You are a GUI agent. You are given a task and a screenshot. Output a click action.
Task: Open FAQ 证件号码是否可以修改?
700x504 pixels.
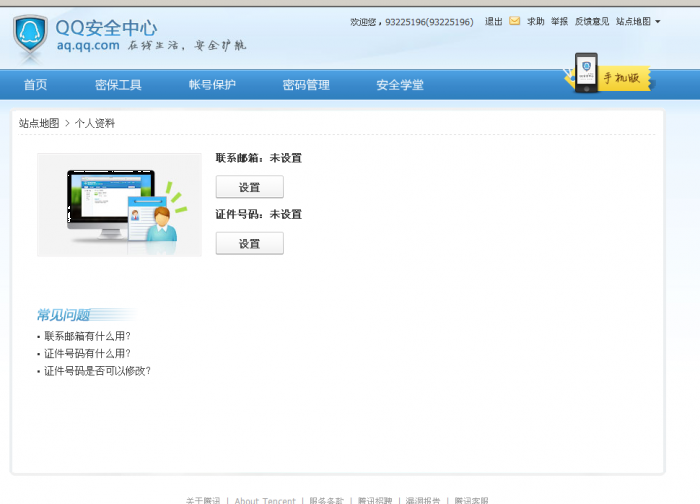coord(97,371)
